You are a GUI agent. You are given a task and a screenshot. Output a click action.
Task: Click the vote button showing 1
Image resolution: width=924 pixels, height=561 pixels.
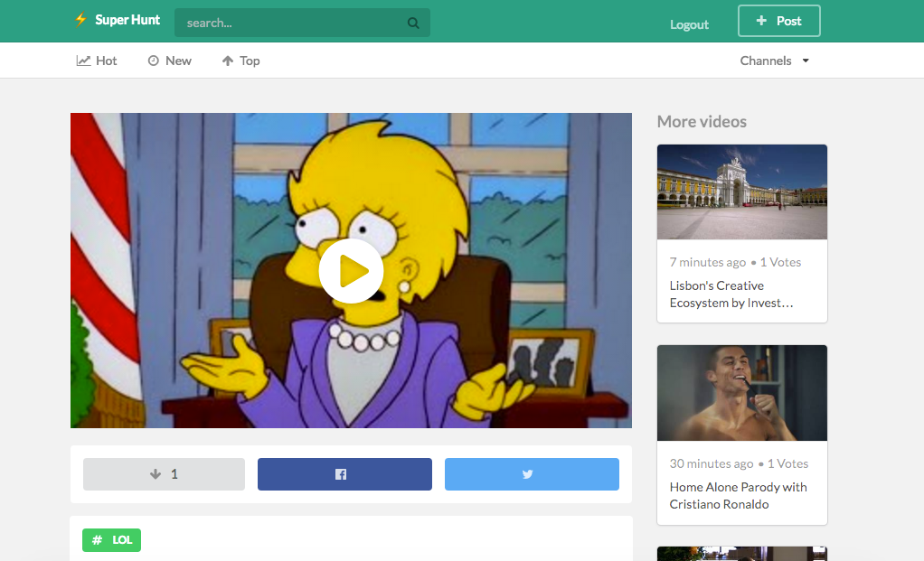tap(164, 474)
